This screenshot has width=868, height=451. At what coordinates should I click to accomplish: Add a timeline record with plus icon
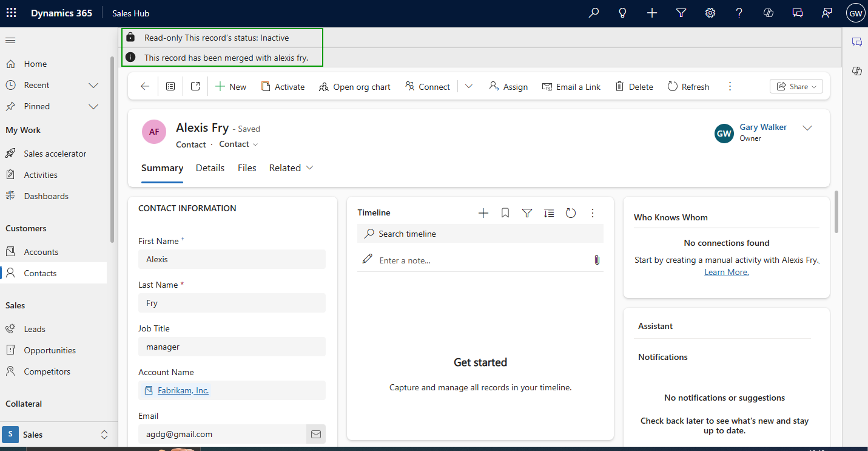pos(483,213)
